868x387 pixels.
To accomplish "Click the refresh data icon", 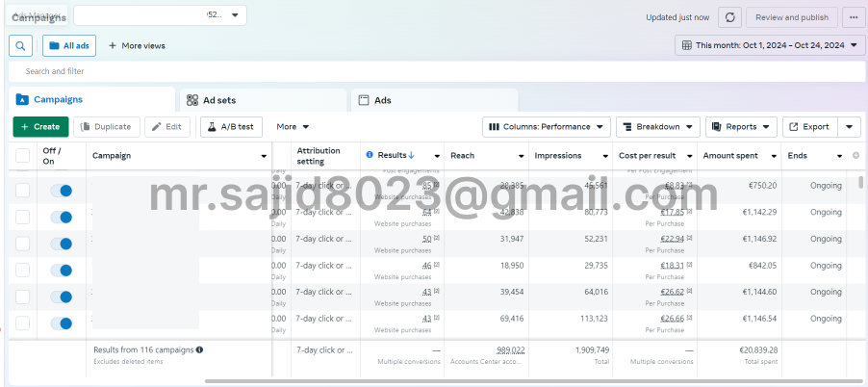I will coord(730,17).
